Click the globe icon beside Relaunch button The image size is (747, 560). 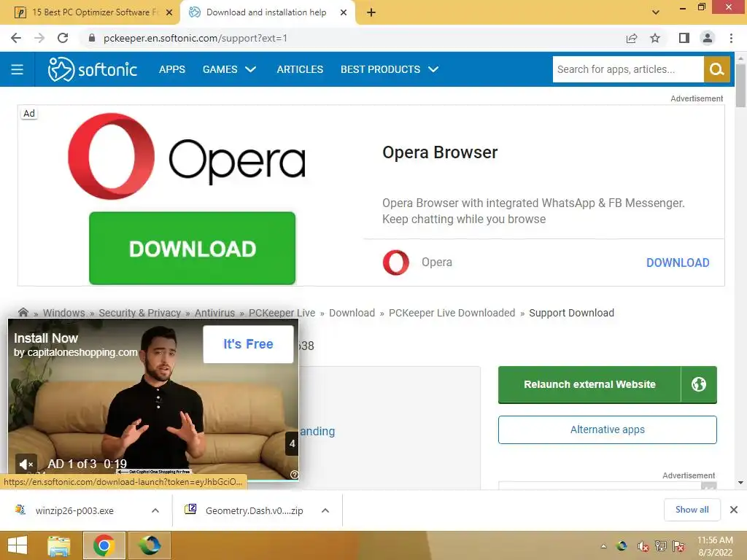click(698, 384)
